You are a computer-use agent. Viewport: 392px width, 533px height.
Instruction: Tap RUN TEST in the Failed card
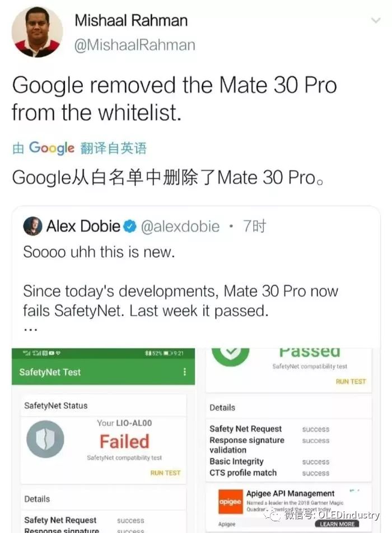(x=165, y=473)
